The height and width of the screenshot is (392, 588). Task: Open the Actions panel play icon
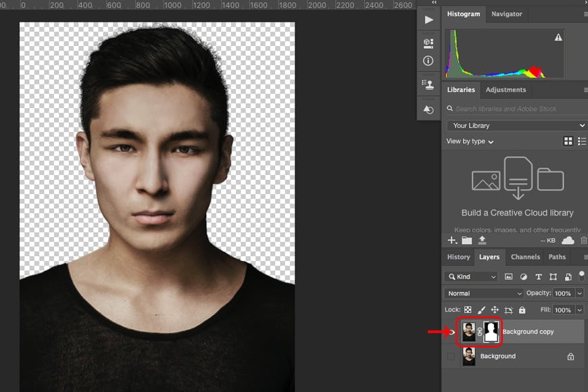[428, 20]
